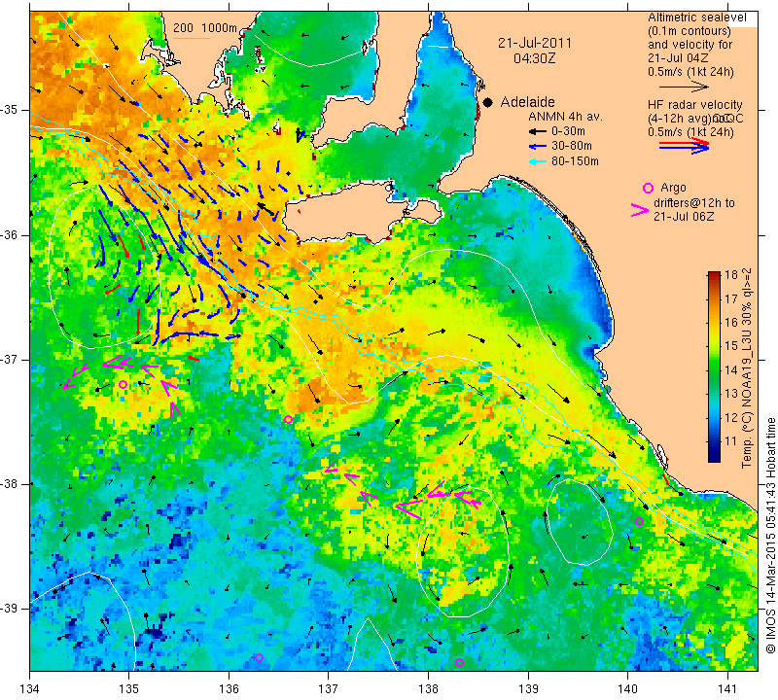Click the HF radar velocity heading
Screen dimensions: 778x700
coord(694,105)
